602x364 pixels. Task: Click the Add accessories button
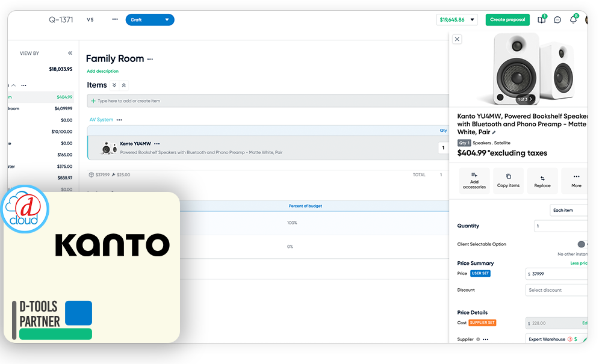pyautogui.click(x=474, y=180)
